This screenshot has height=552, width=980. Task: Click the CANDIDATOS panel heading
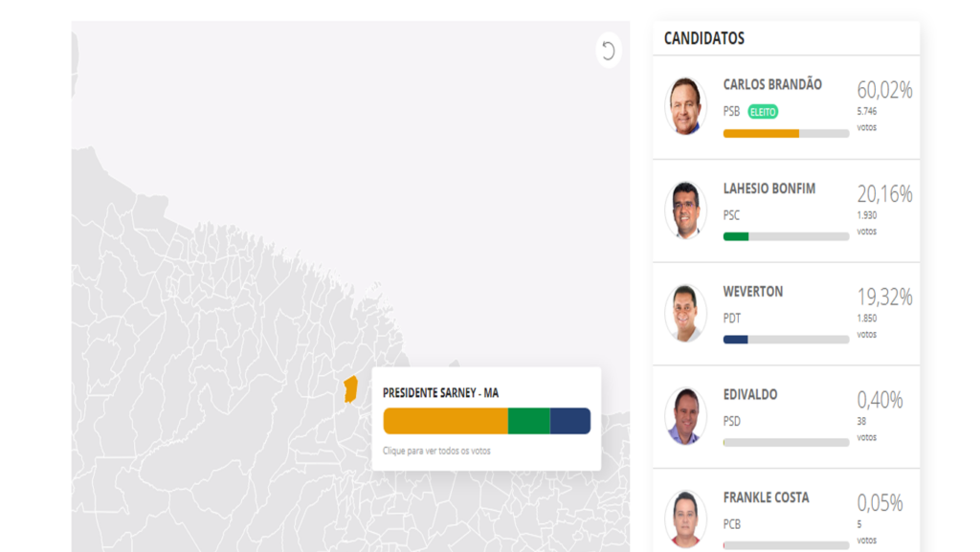[x=704, y=38]
